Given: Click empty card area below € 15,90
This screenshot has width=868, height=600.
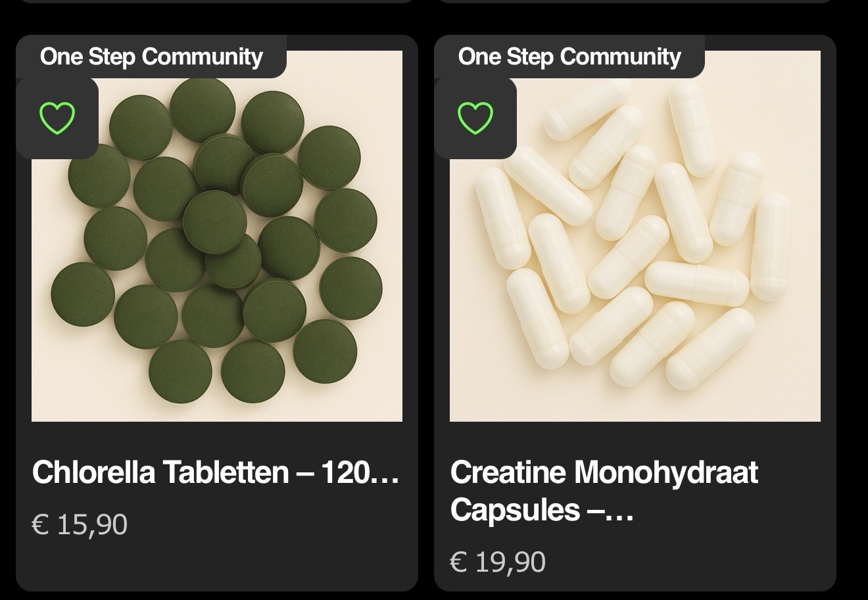Looking at the screenshot, I should (x=217, y=566).
